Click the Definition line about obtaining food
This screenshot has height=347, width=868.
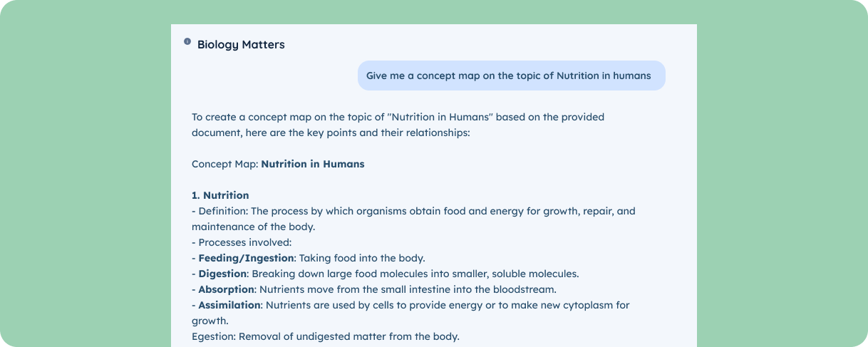413,211
